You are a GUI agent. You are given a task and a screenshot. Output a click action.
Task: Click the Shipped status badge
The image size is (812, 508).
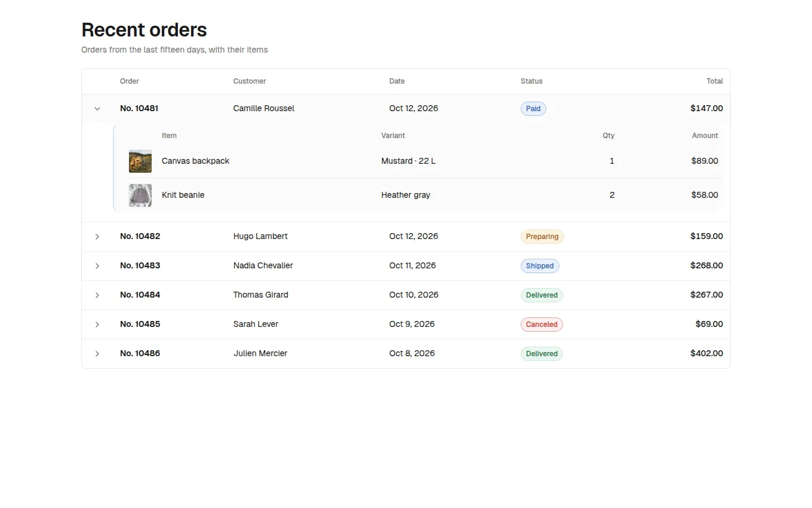click(x=540, y=266)
